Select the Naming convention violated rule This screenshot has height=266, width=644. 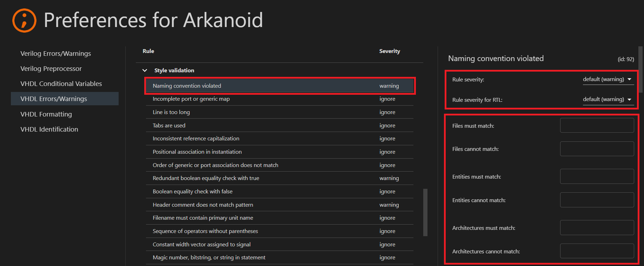187,86
